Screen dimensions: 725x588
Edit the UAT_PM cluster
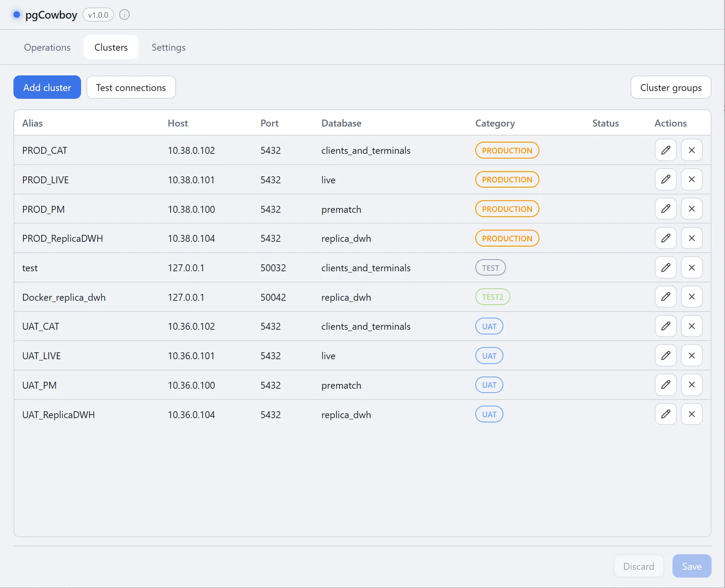click(666, 385)
